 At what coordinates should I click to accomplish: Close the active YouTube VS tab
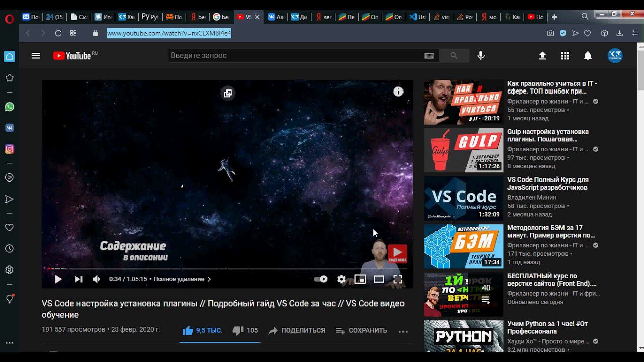(257, 17)
